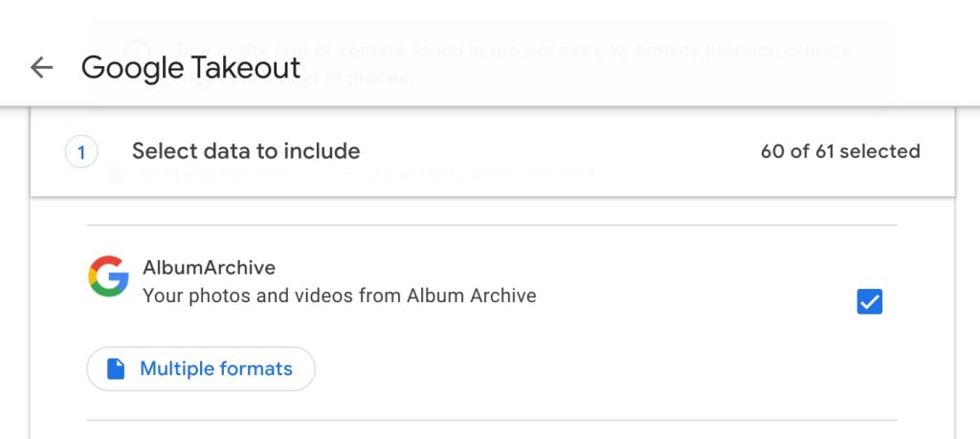Uncheck the AlbumArchive checkbox

point(869,302)
